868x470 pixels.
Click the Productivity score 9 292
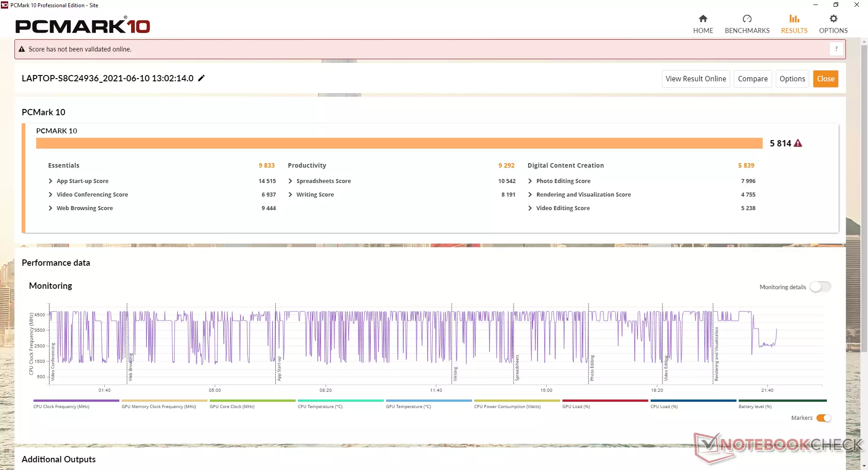click(x=506, y=165)
